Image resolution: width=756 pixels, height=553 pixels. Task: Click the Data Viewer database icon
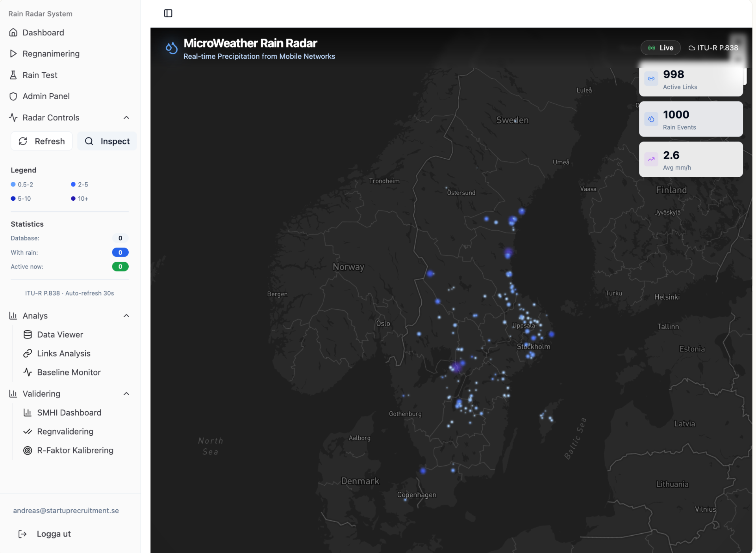pyautogui.click(x=28, y=335)
